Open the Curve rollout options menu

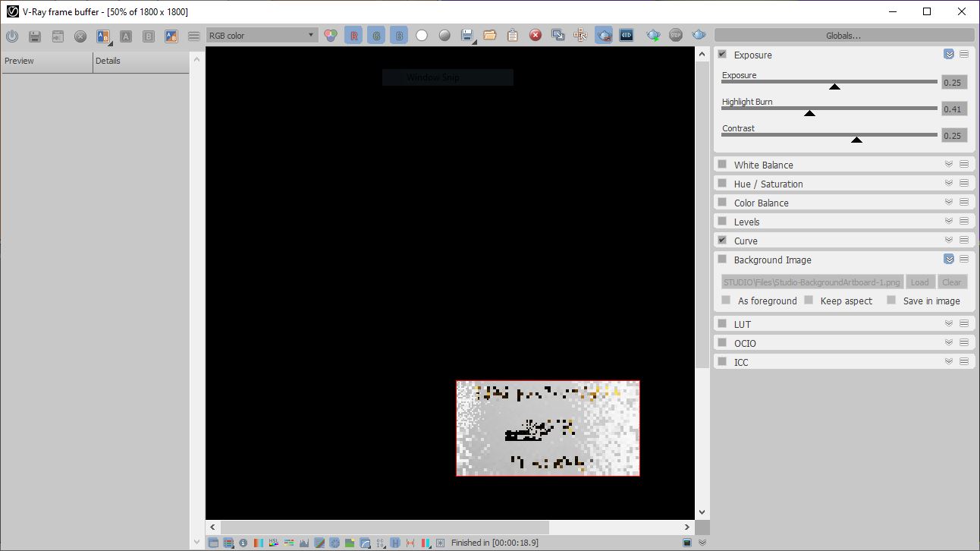(964, 241)
